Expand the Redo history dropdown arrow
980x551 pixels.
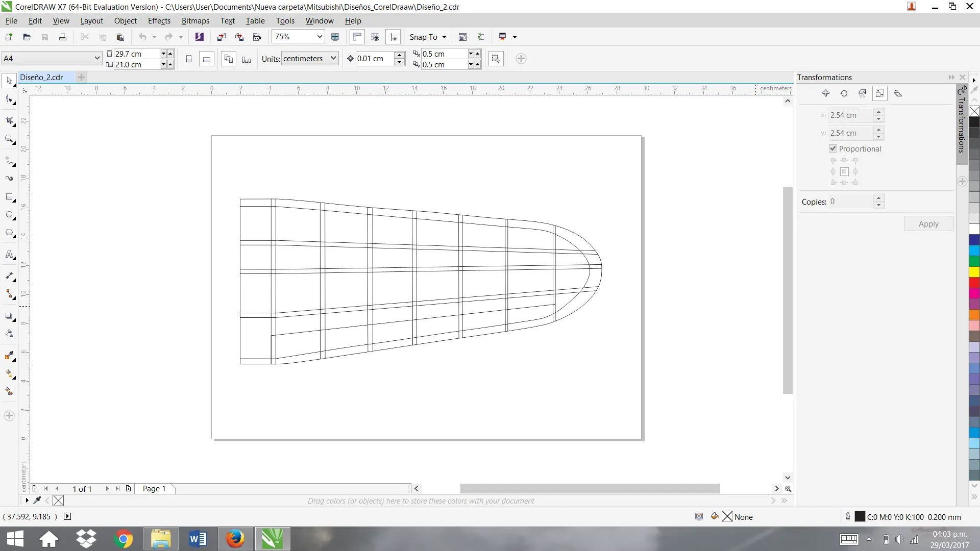pyautogui.click(x=181, y=37)
